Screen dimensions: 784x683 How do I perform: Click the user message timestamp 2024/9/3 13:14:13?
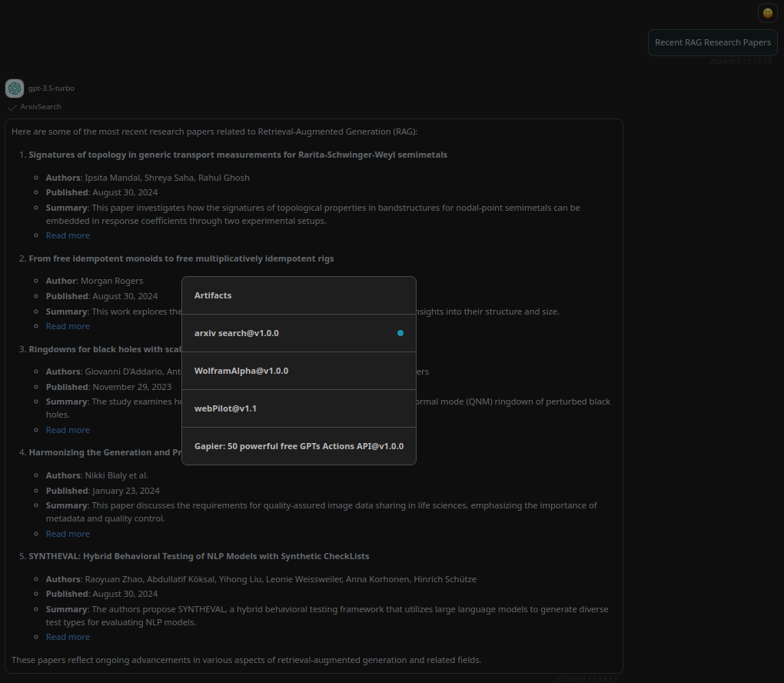point(740,61)
